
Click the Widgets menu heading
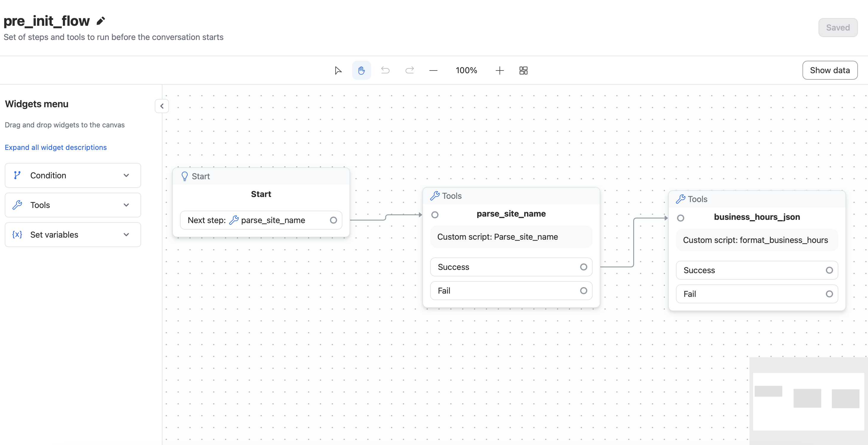tap(36, 104)
